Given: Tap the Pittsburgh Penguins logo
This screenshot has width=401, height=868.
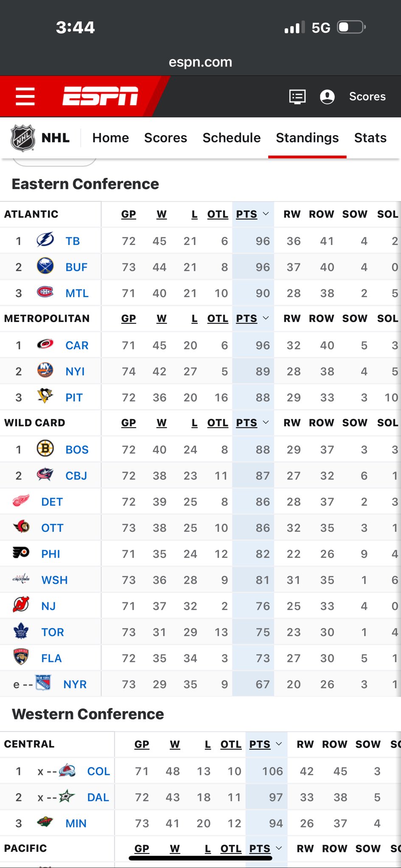Looking at the screenshot, I should 45,397.
